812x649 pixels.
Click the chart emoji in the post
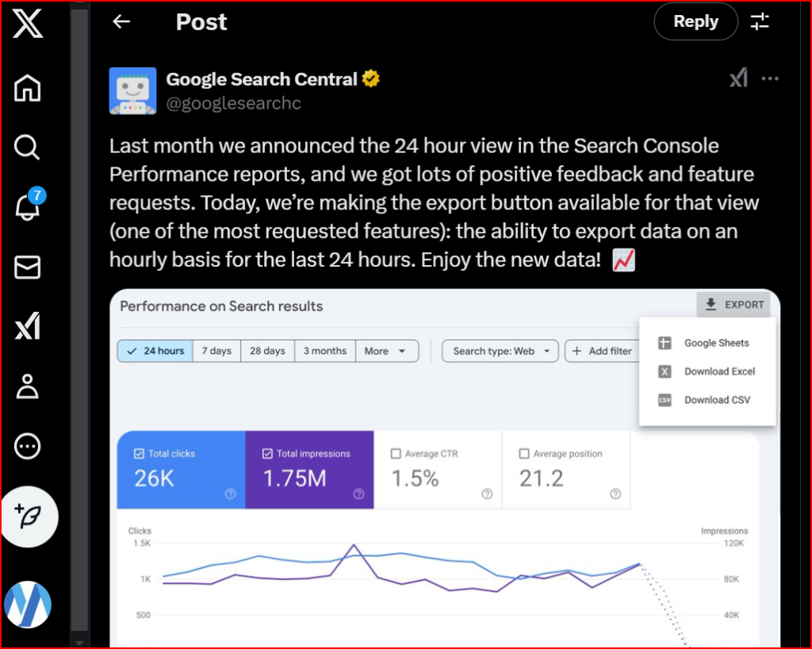[x=623, y=260]
